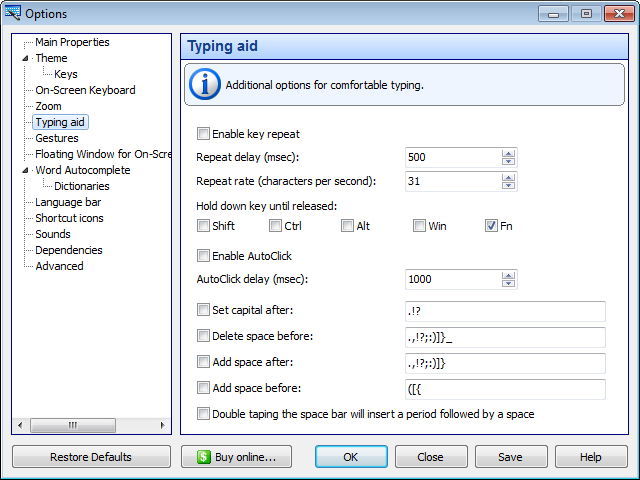The width and height of the screenshot is (640, 480).
Task: Toggle Enable AutoClick checkbox
Action: click(204, 256)
